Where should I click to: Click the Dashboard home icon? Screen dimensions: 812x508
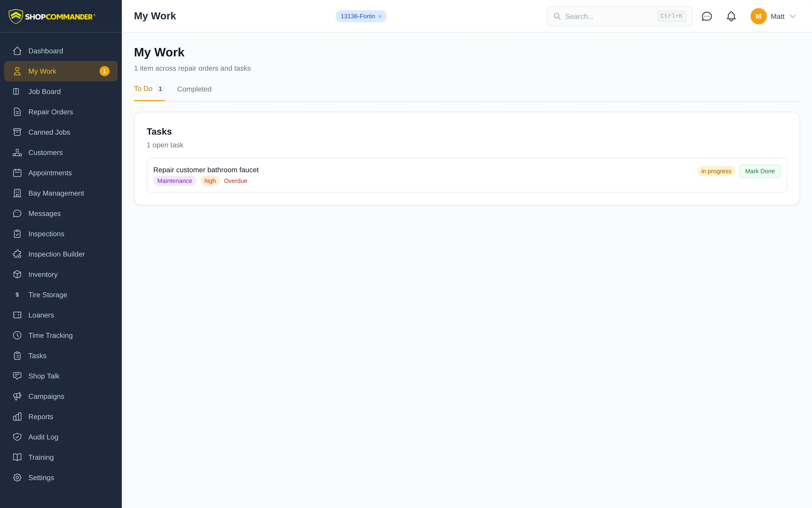(17, 51)
